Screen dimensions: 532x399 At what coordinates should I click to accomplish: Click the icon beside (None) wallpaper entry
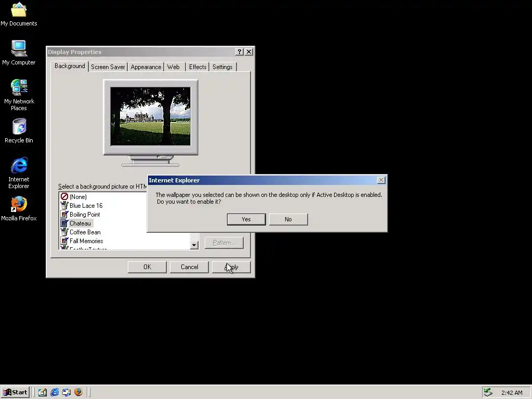coord(64,196)
